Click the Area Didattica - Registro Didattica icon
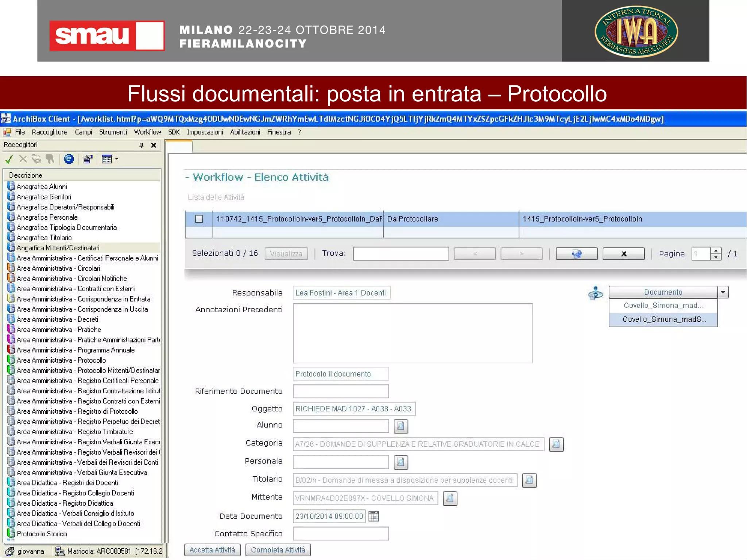This screenshot has height=560, width=747. 11,503
